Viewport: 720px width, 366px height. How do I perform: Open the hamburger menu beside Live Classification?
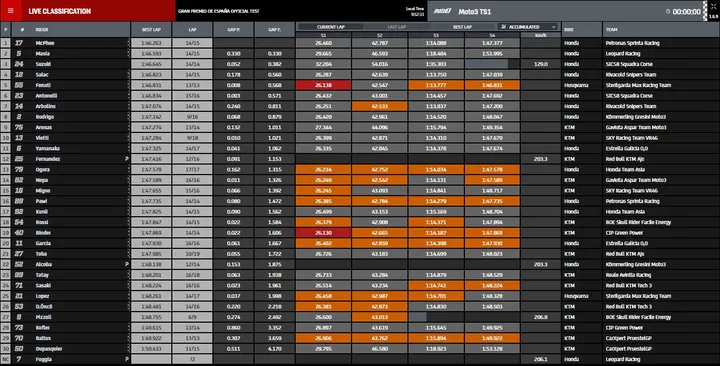coord(11,11)
